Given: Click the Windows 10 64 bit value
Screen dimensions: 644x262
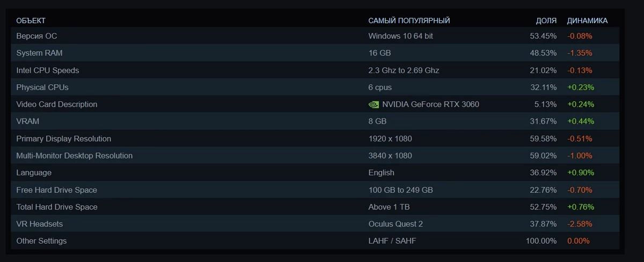Looking at the screenshot, I should [401, 36].
